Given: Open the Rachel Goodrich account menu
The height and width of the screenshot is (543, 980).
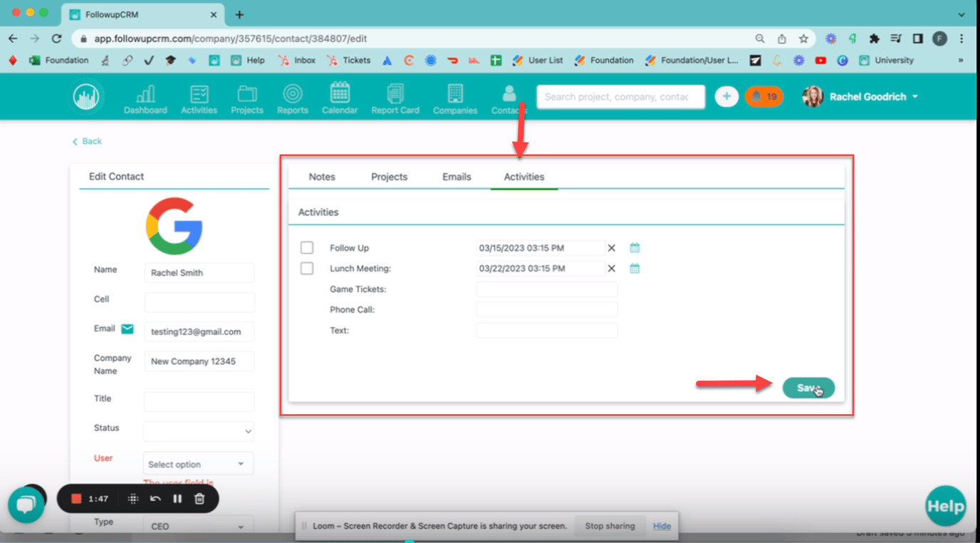Looking at the screenshot, I should click(x=860, y=97).
